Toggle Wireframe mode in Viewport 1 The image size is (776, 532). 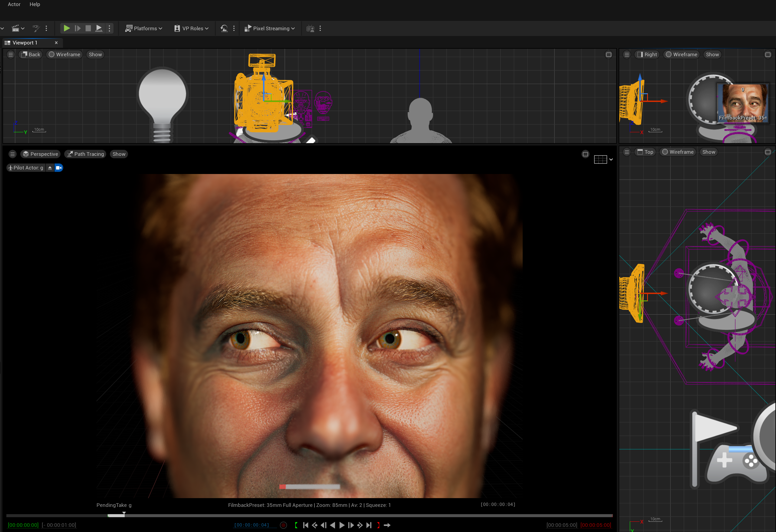point(64,54)
